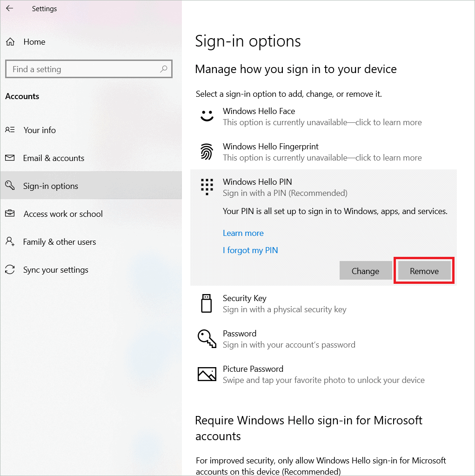Click the Access work or school briefcase icon
The image size is (475, 476).
[10, 214]
